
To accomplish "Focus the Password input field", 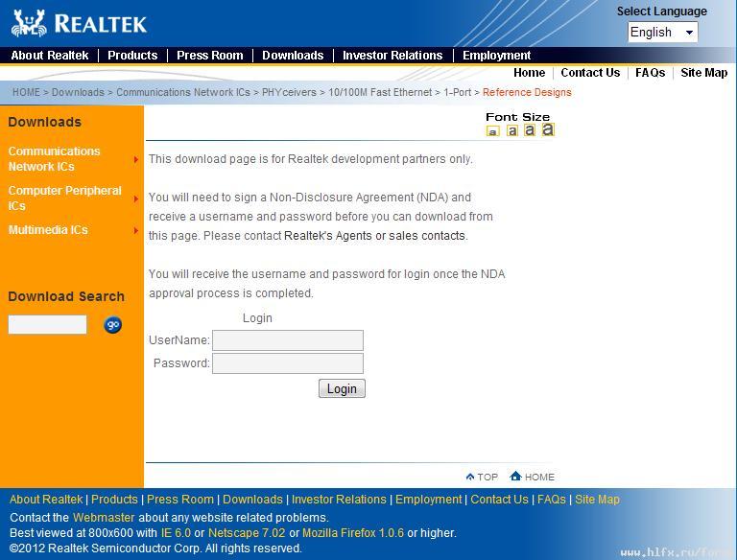I will pyautogui.click(x=288, y=363).
